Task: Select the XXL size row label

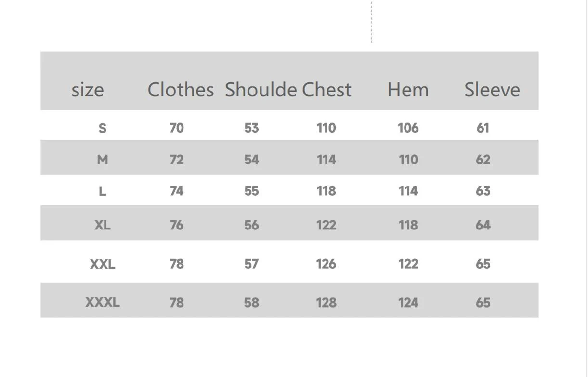Action: pos(102,264)
